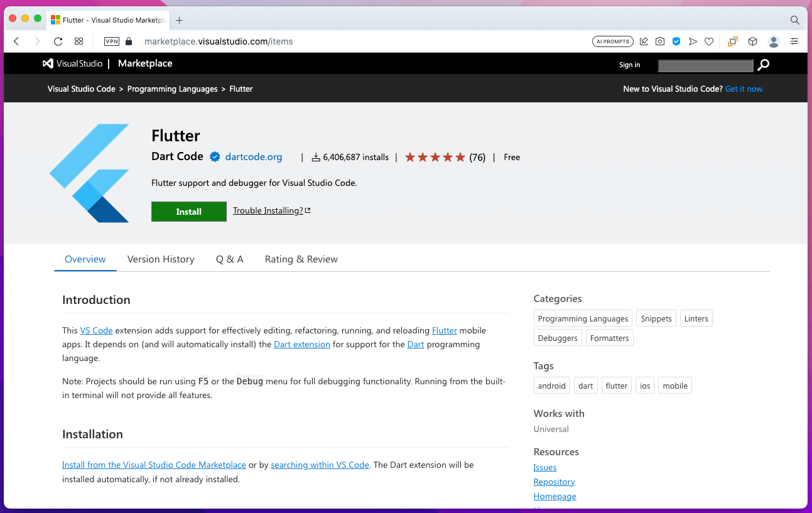Click the camera snapshot icon in toolbar

coord(660,41)
